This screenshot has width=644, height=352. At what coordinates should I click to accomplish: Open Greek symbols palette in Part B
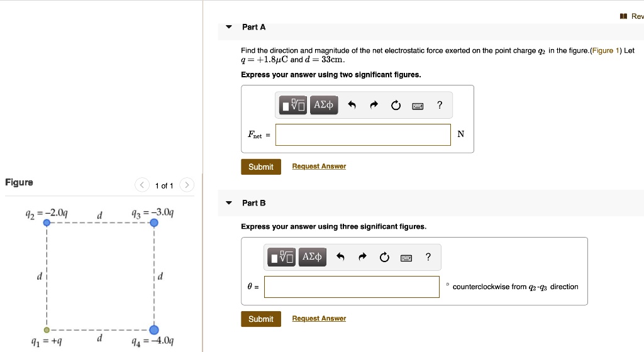(312, 257)
